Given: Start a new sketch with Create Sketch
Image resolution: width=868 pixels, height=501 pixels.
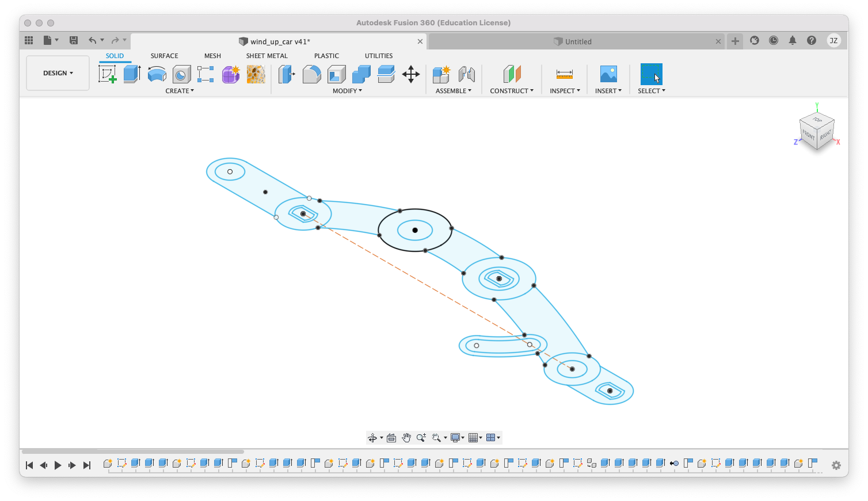Looking at the screenshot, I should pyautogui.click(x=108, y=74).
